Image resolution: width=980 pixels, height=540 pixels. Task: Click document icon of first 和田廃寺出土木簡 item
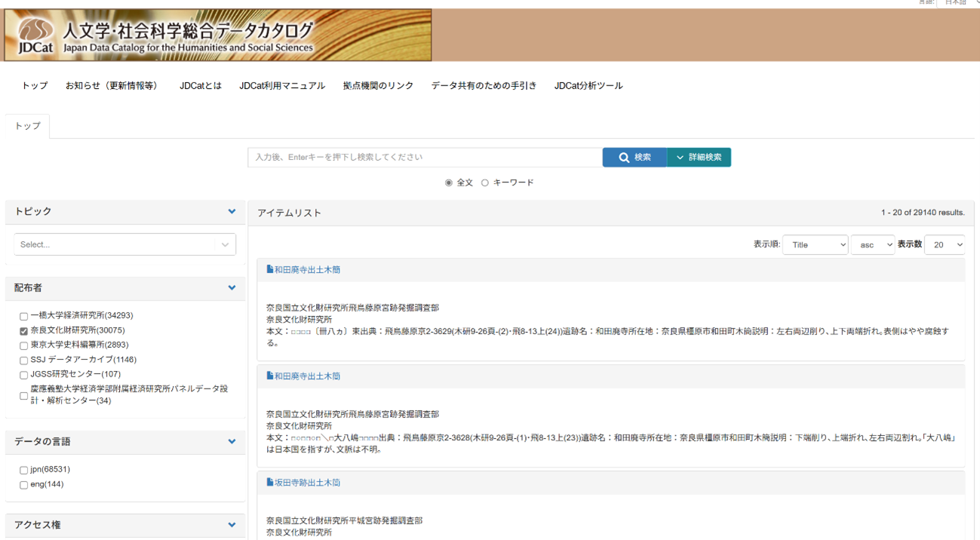[x=270, y=269]
